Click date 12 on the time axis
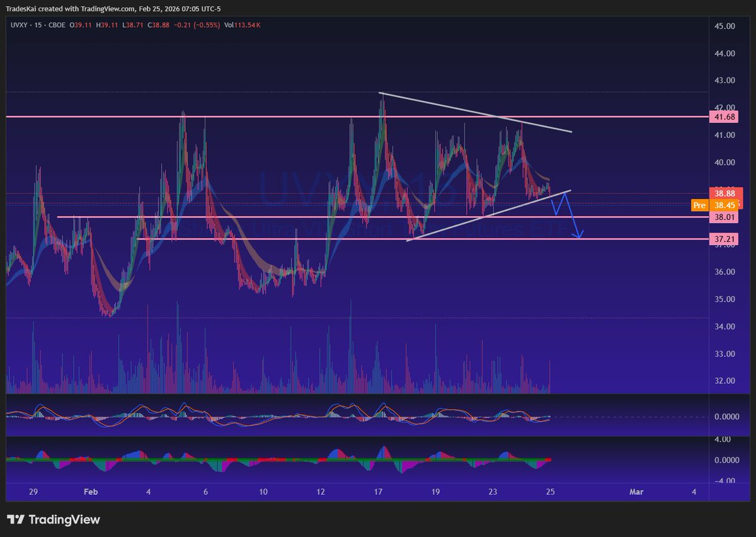 click(x=321, y=492)
